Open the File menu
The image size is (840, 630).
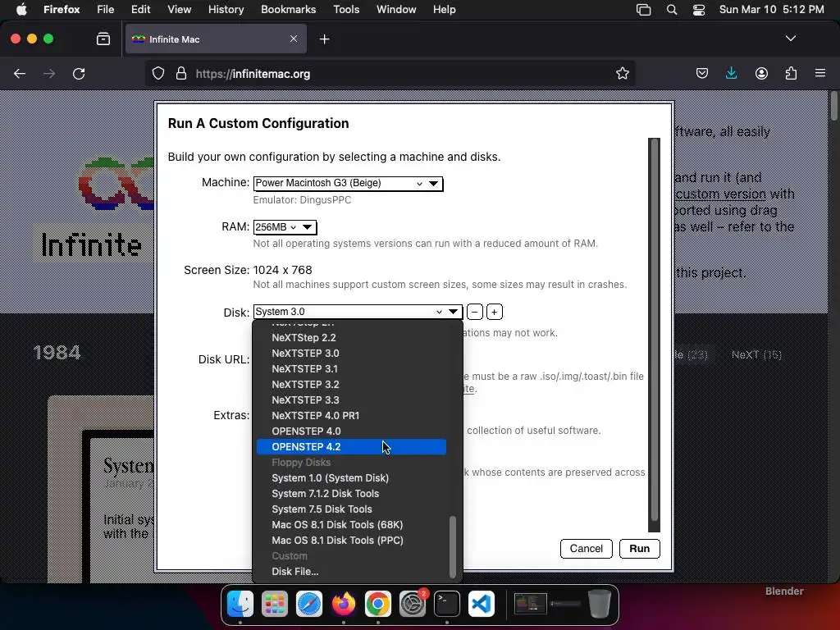(x=105, y=10)
